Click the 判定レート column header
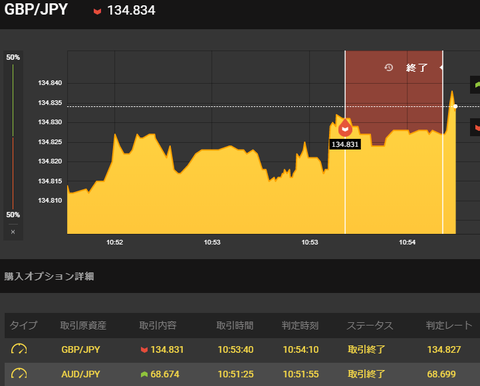The height and width of the screenshot is (386, 480). [449, 325]
